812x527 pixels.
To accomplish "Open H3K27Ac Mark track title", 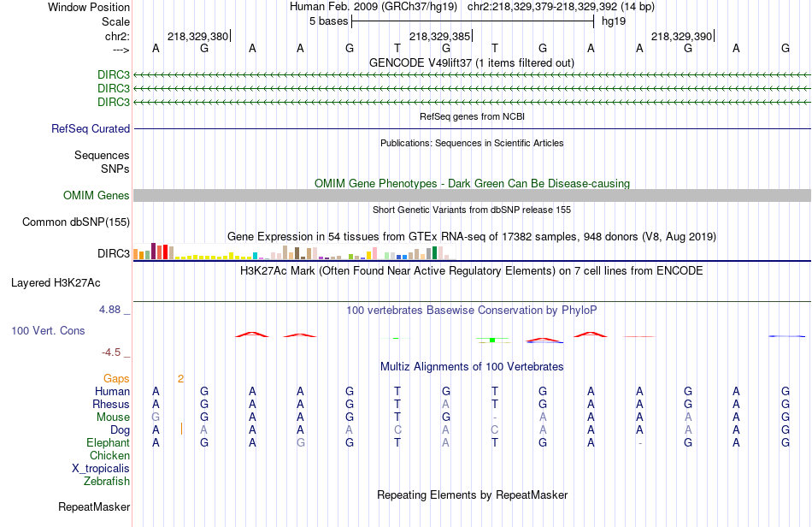I will [x=471, y=270].
